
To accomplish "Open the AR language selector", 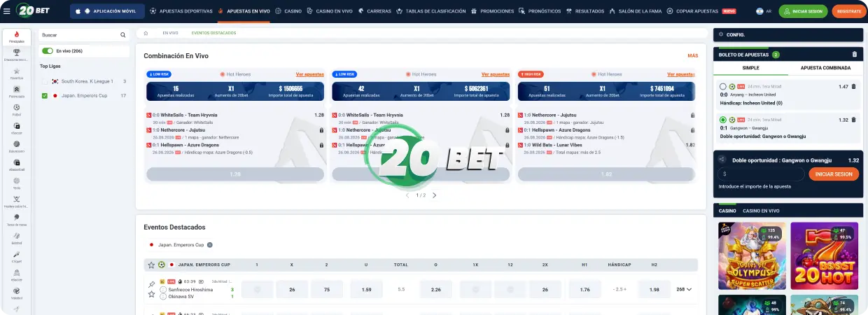I will (x=764, y=11).
